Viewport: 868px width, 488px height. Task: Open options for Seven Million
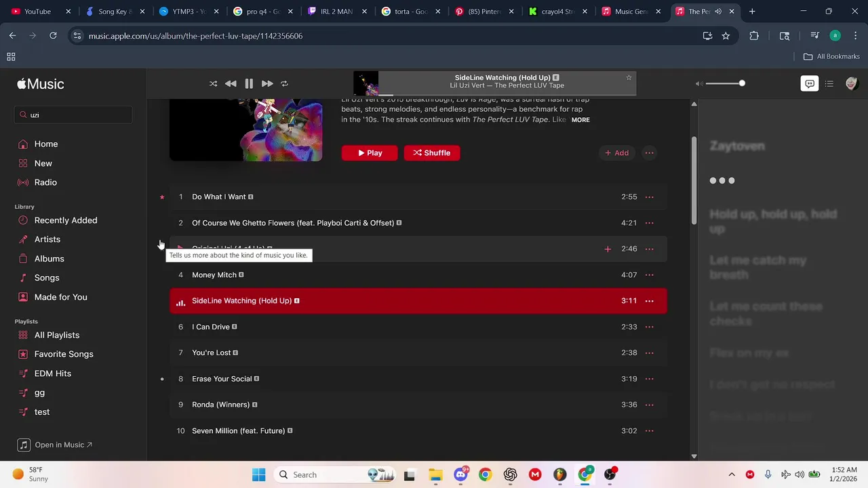650,431
